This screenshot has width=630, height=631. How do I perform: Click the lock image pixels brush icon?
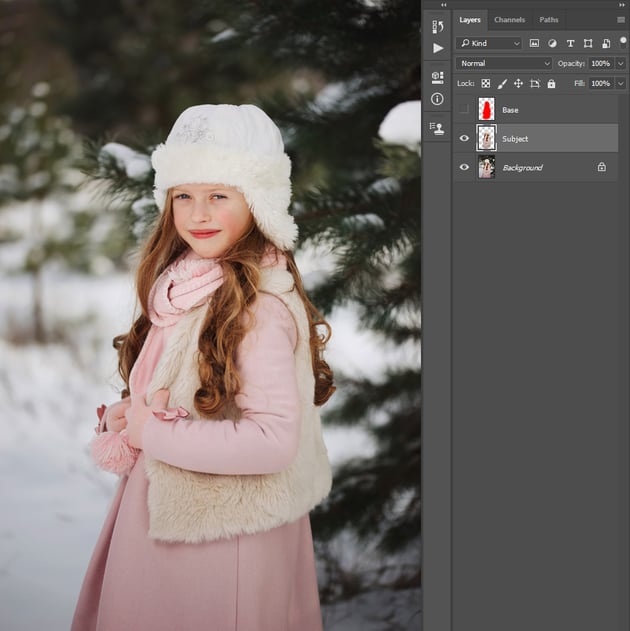click(502, 84)
